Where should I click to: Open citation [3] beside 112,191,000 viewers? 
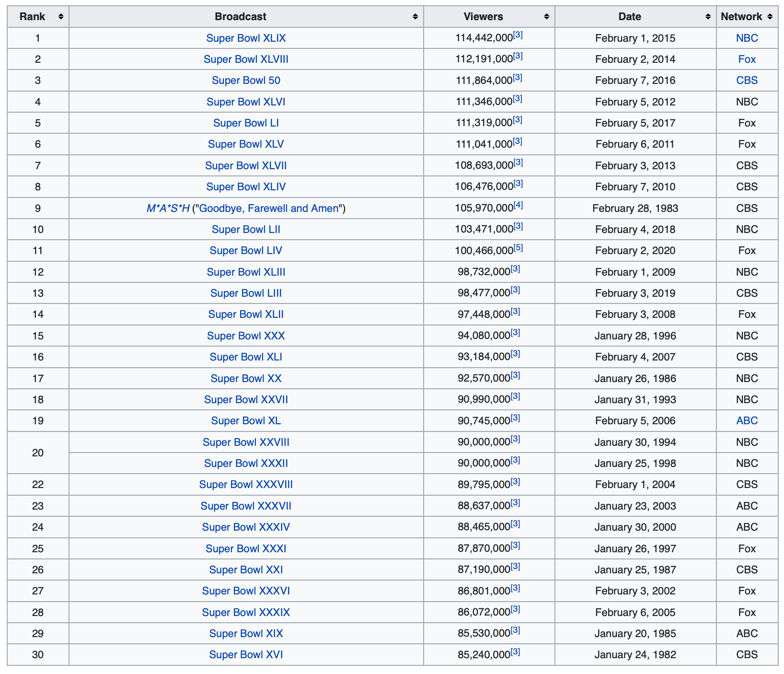pos(518,56)
